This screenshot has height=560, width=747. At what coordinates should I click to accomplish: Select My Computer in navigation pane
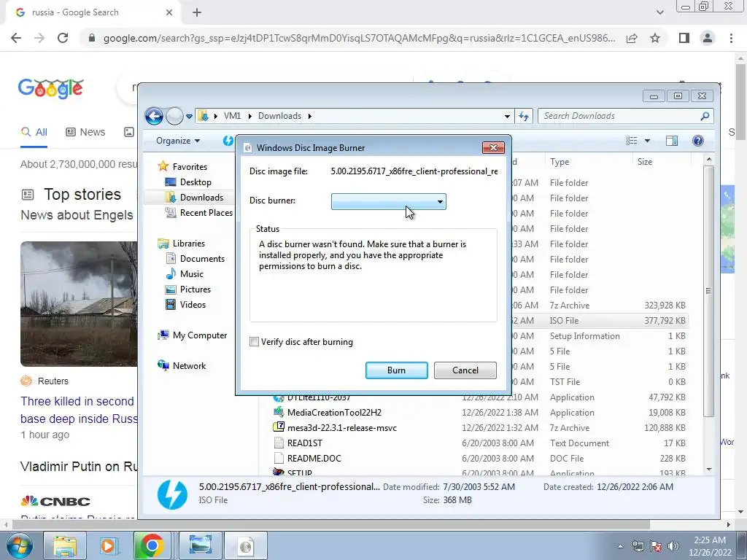200,335
